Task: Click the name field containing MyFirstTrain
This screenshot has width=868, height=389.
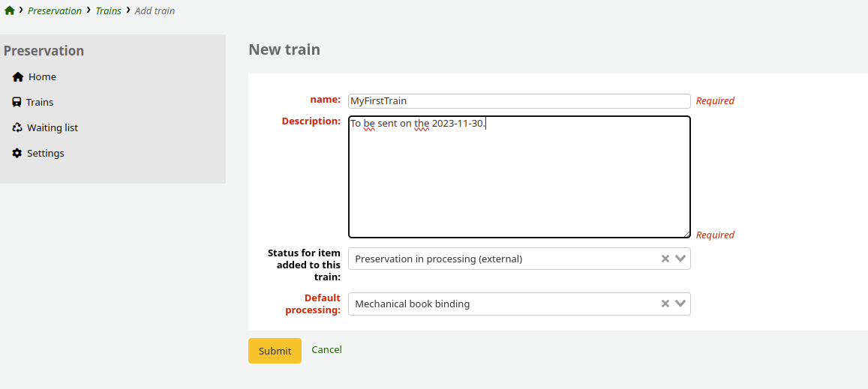Action: 518,101
